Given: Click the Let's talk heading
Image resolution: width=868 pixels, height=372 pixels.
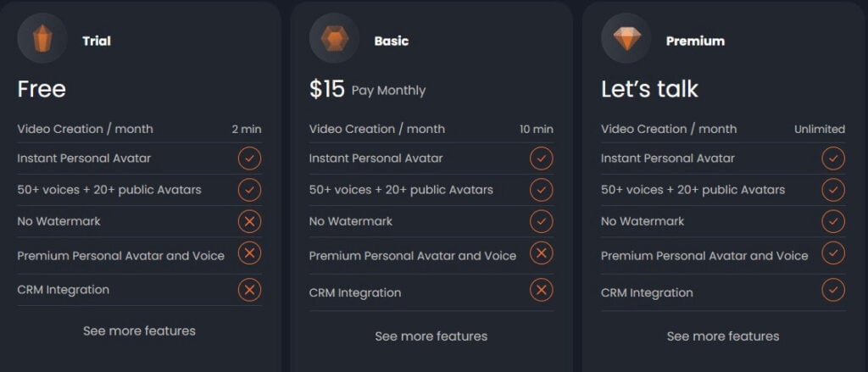Looking at the screenshot, I should (x=649, y=89).
